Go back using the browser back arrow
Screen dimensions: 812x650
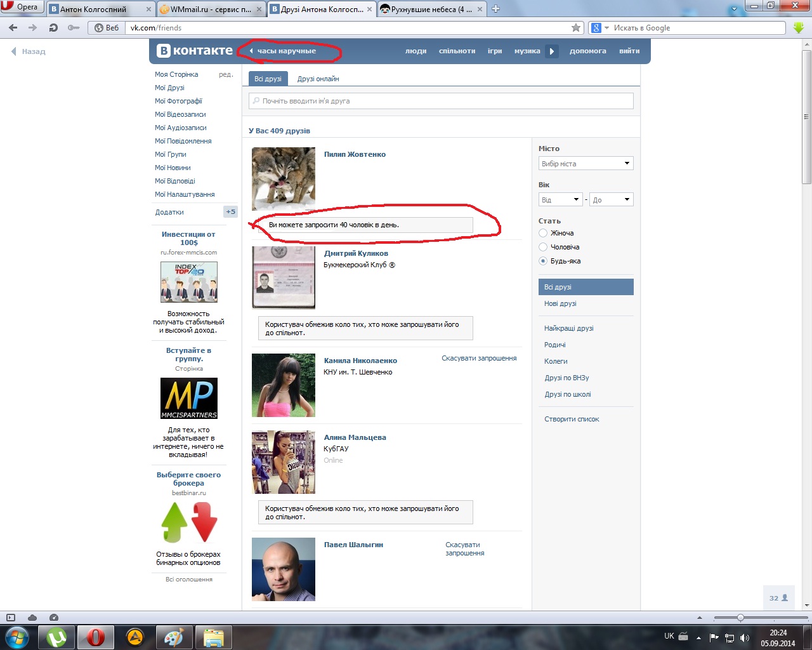[13, 28]
